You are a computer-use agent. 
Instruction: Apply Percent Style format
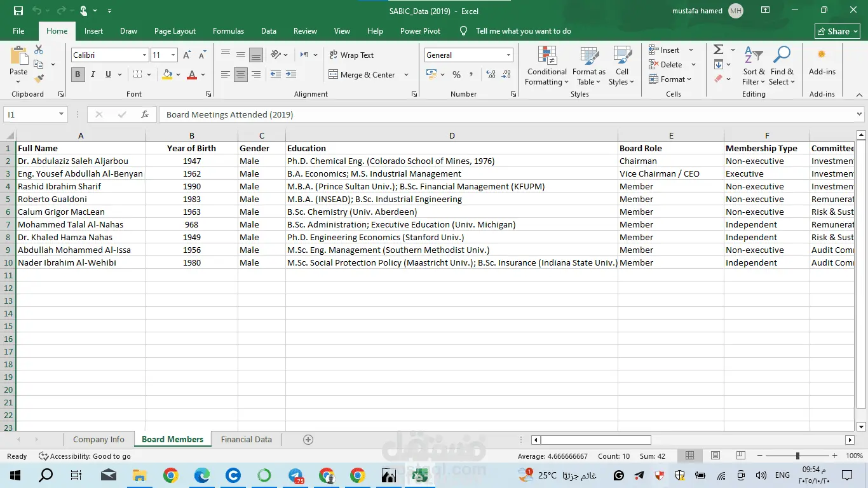456,75
